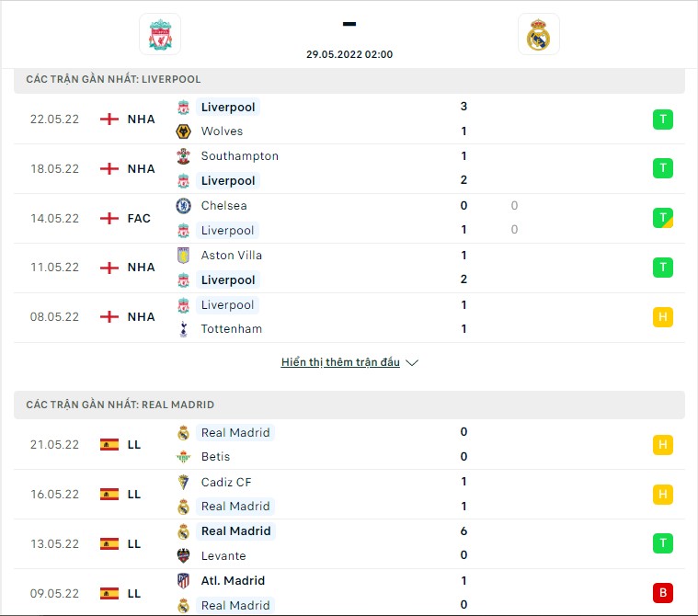Open the Real Madrid crest in the match header
Screen dimensions: 698x616
coord(539,34)
